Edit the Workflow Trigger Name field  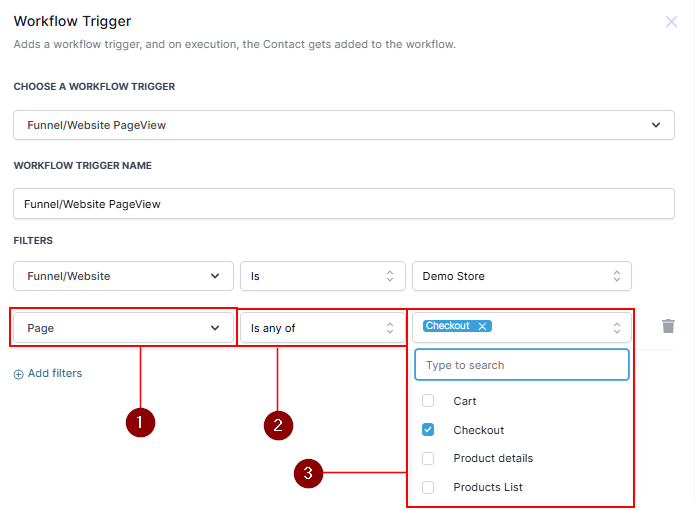(x=343, y=203)
